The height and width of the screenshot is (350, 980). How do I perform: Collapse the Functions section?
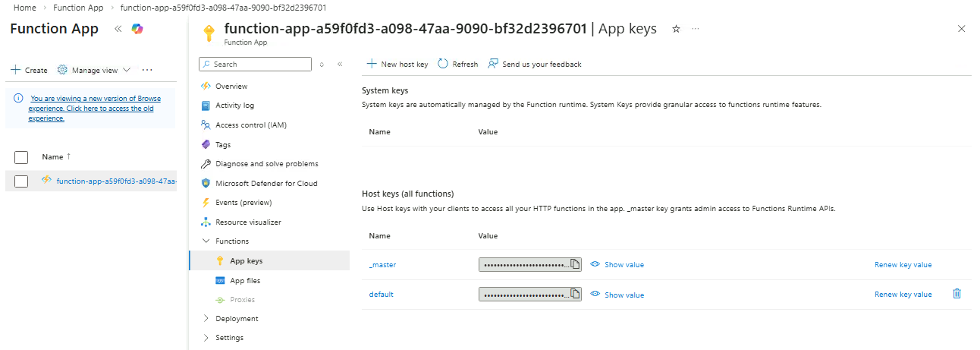[206, 241]
